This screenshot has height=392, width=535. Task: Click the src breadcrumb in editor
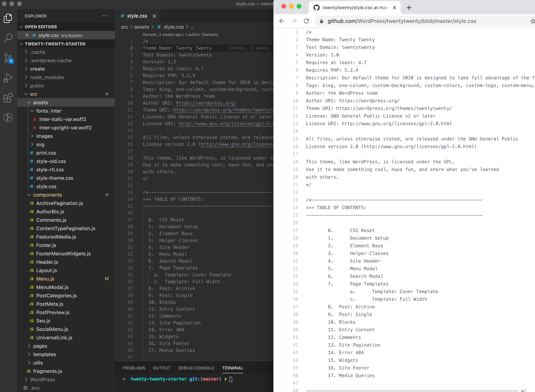[x=124, y=27]
